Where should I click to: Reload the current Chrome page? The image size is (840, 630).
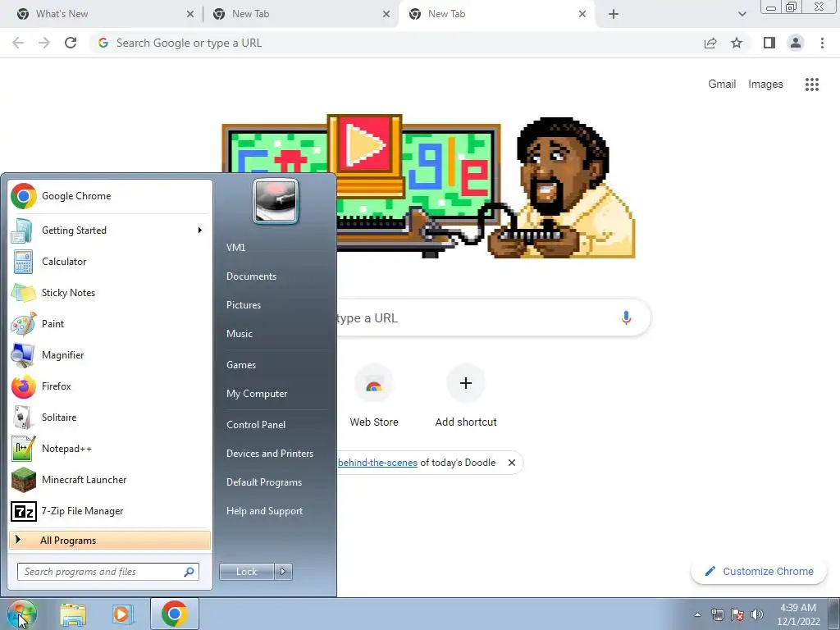(71, 43)
